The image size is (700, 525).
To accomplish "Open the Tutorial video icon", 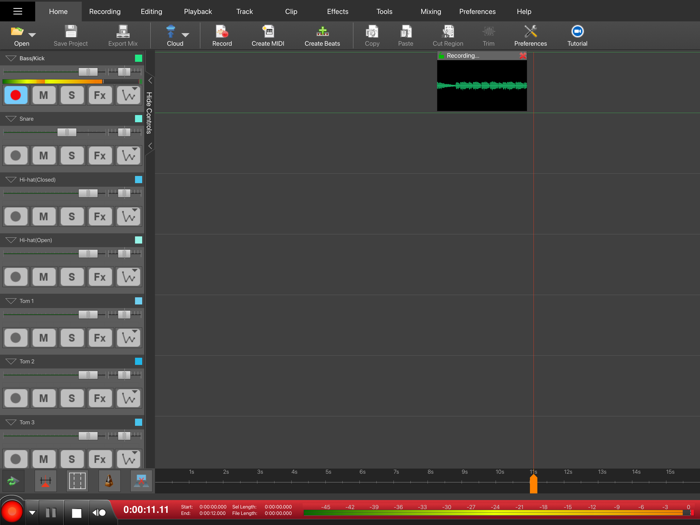I will coord(577,31).
